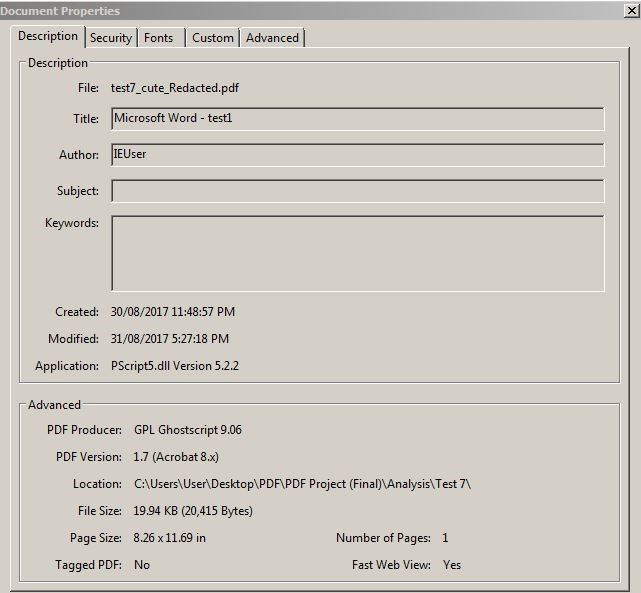Select the file name test7_cute_Redacted.pdf

pyautogui.click(x=175, y=88)
